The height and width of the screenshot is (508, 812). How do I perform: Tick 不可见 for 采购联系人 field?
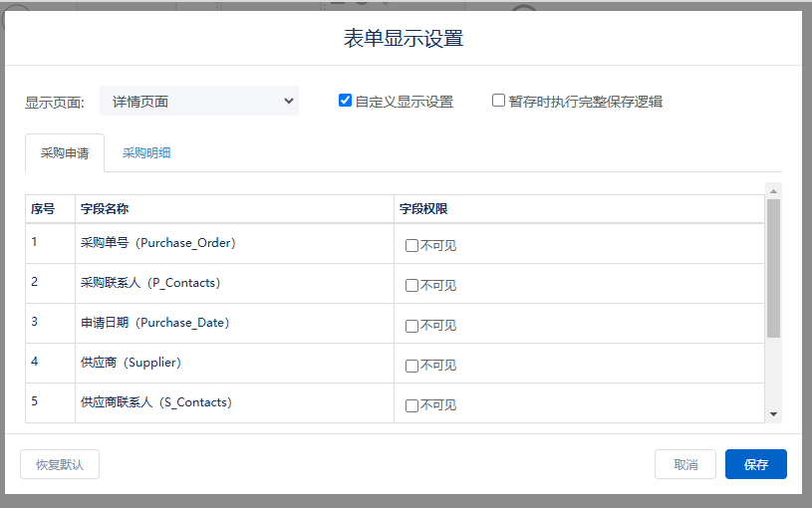click(411, 286)
